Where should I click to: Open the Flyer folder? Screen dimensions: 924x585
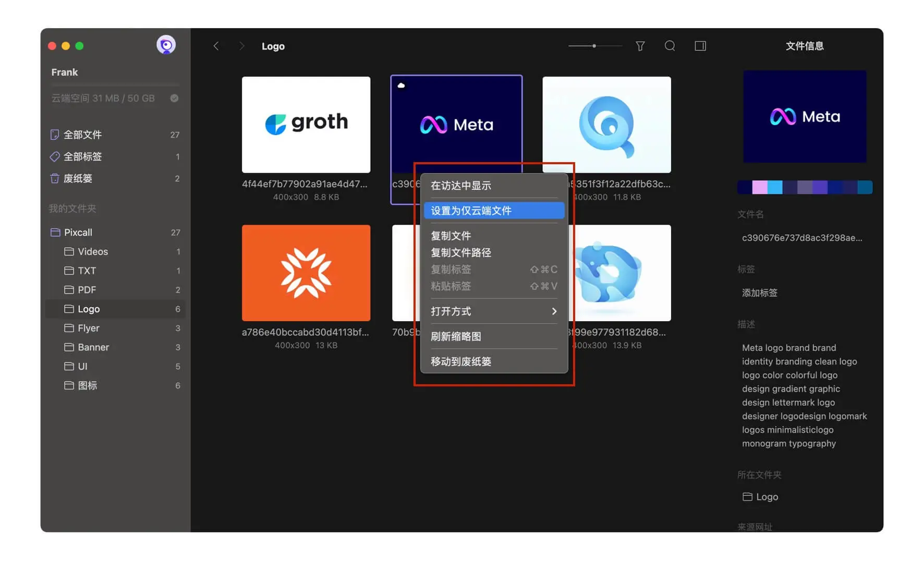click(x=115, y=328)
